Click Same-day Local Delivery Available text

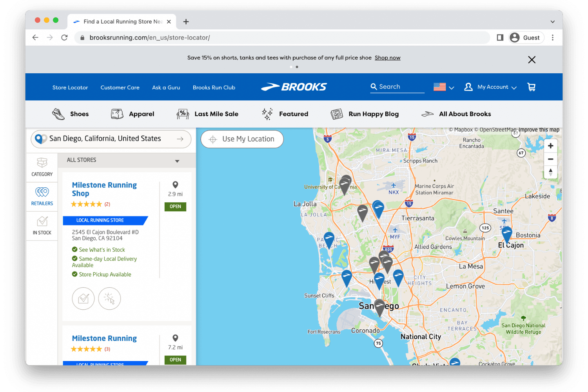(105, 262)
